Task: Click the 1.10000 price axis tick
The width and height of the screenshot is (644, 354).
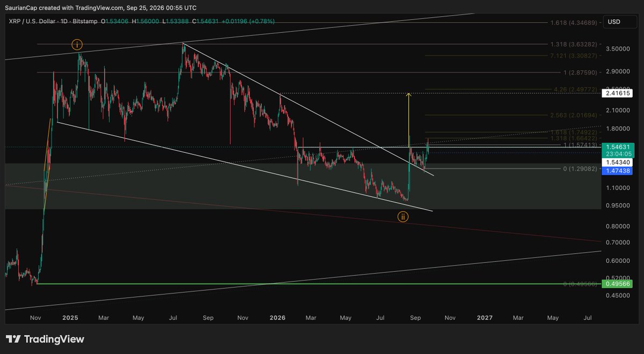Action: tap(618, 188)
